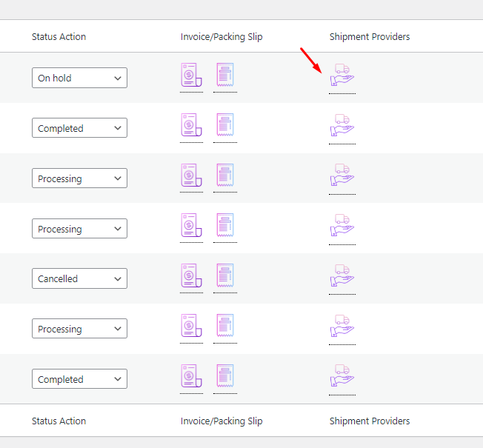Expand the On hold status dropdown
Screen dimensions: 483x448
click(x=79, y=78)
